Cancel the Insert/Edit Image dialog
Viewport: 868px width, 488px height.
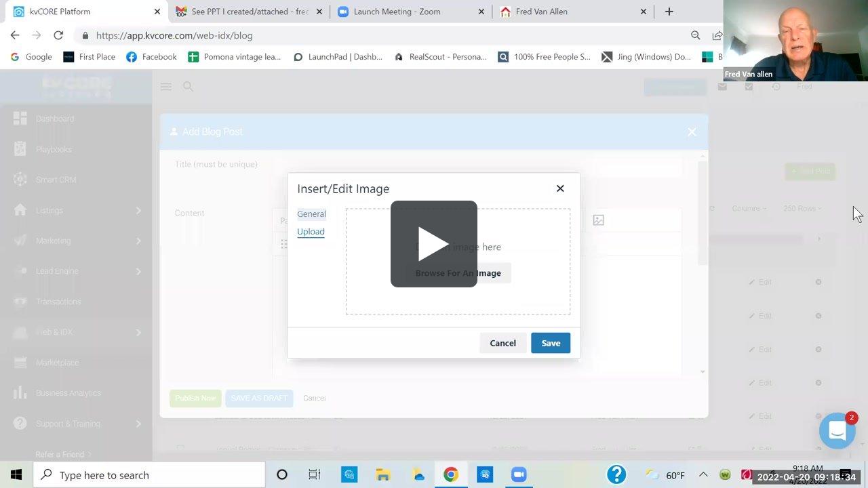[x=502, y=343]
